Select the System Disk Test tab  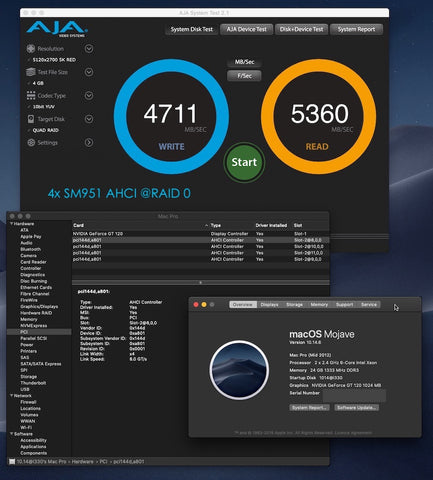(192, 29)
